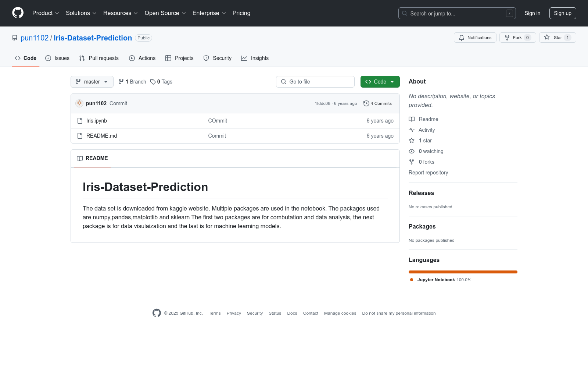Open the Iris.ipynb file
588x368 pixels.
tap(97, 121)
